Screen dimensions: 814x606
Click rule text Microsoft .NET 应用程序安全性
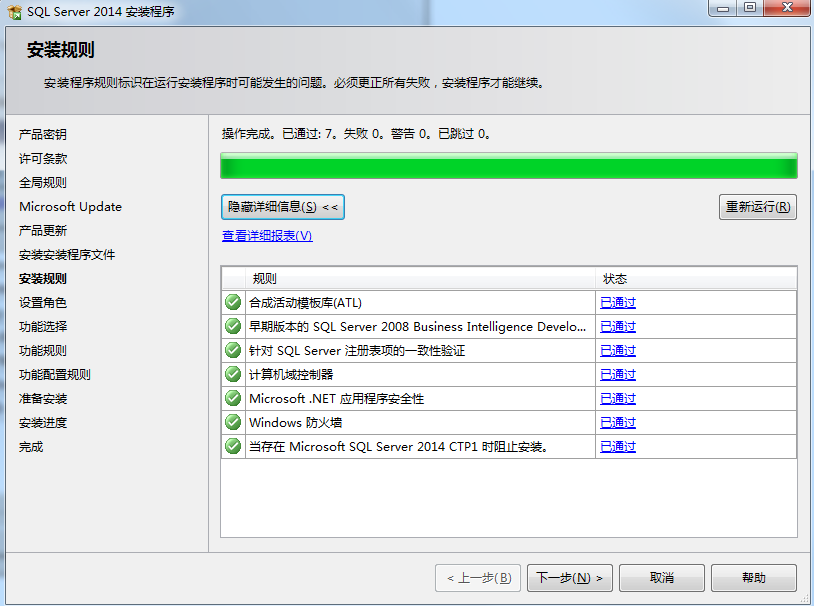[x=336, y=398]
